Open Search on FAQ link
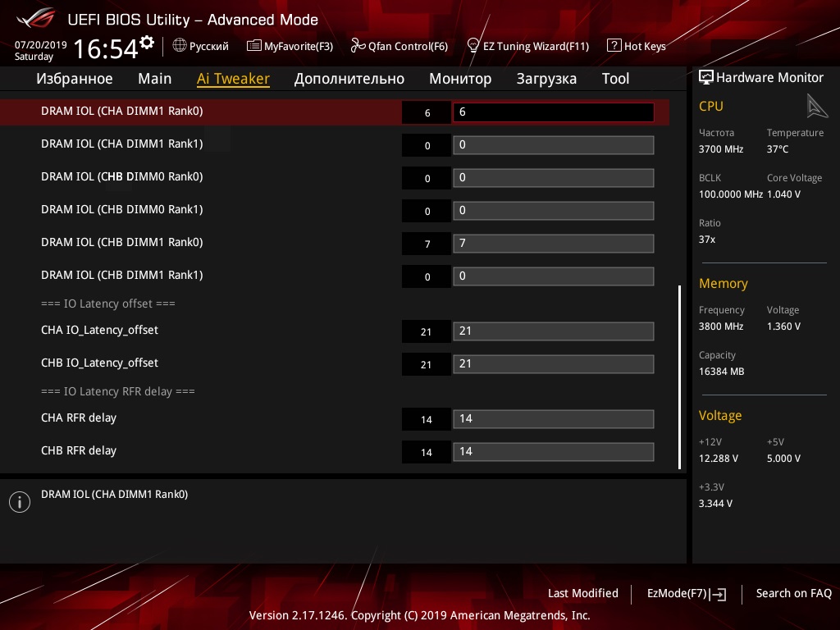Image resolution: width=840 pixels, height=630 pixels. (x=794, y=593)
